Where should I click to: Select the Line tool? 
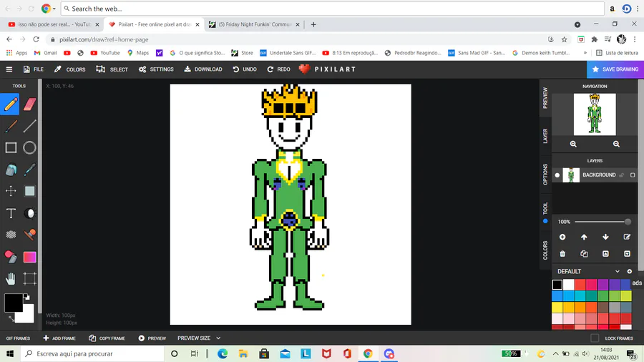point(29,126)
